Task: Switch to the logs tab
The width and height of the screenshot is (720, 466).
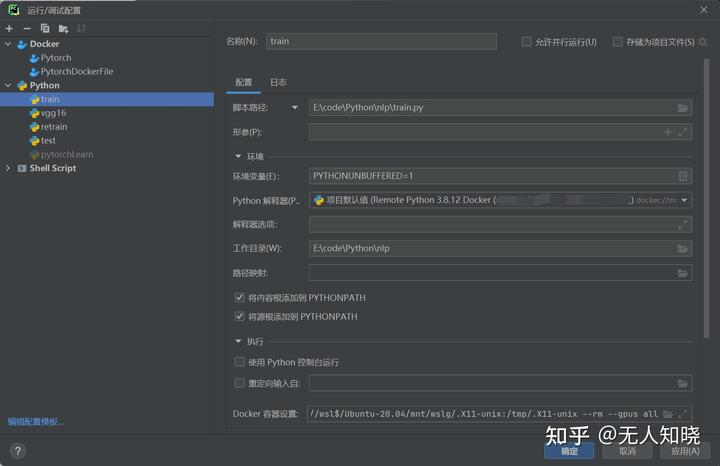Action: (278, 82)
